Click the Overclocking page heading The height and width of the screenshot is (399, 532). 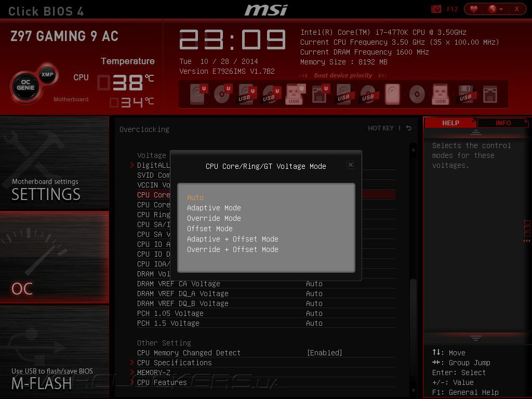coord(144,129)
